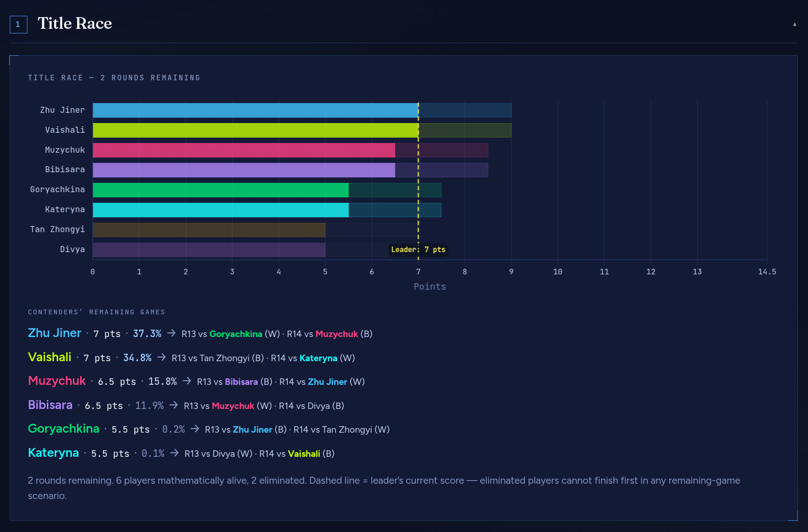Click Zhu Jiner's blue points bar
808x532 pixels.
tap(255, 110)
